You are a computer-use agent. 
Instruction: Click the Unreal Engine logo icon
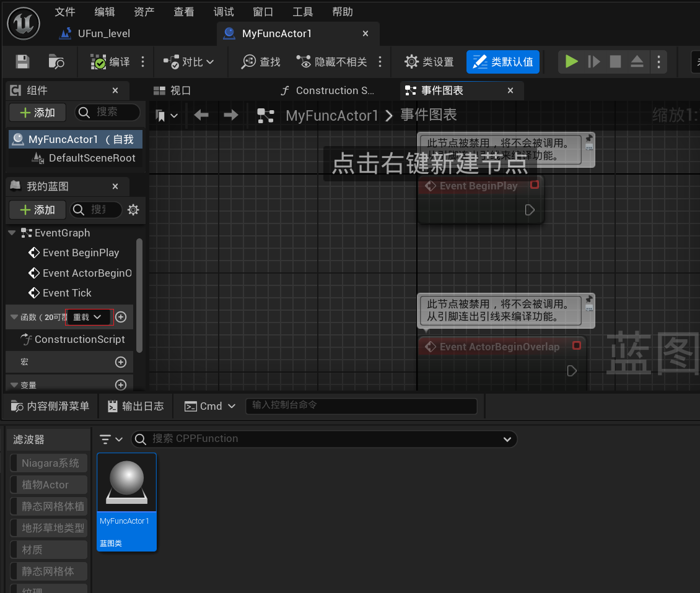click(24, 24)
